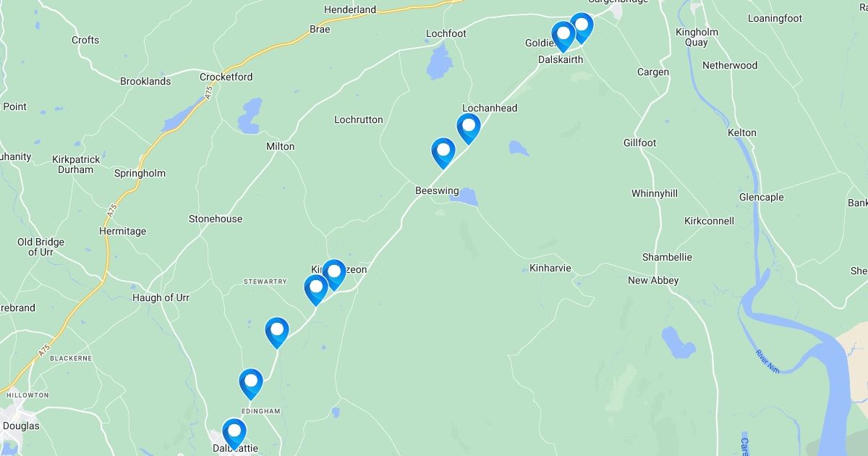Select lone pin between Edingham and Kirkgunzeon pins
868x456 pixels.
276,333
